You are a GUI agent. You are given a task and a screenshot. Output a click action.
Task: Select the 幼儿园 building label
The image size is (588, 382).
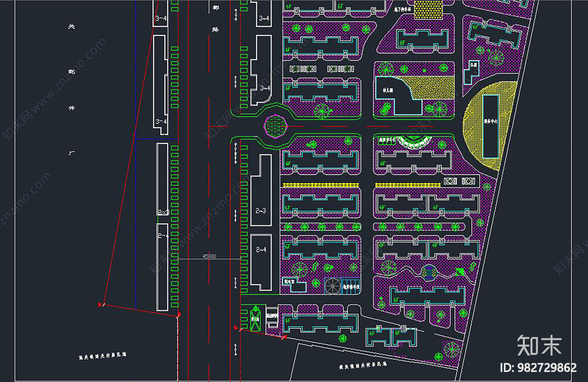[x=388, y=90]
